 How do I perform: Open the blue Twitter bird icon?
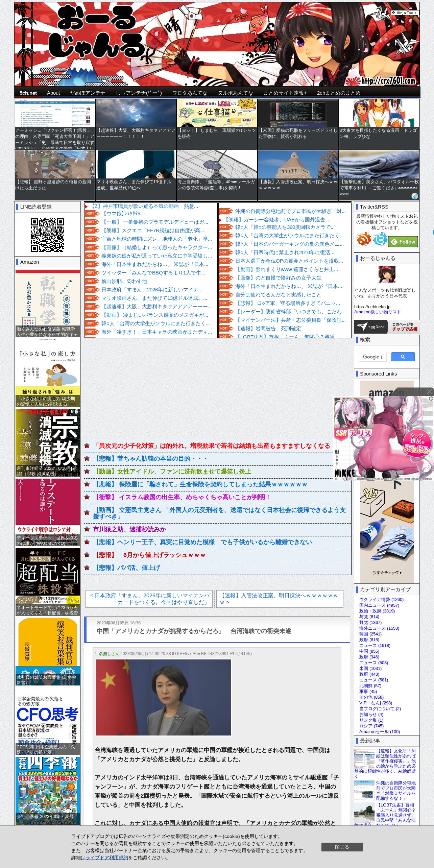[380, 239]
